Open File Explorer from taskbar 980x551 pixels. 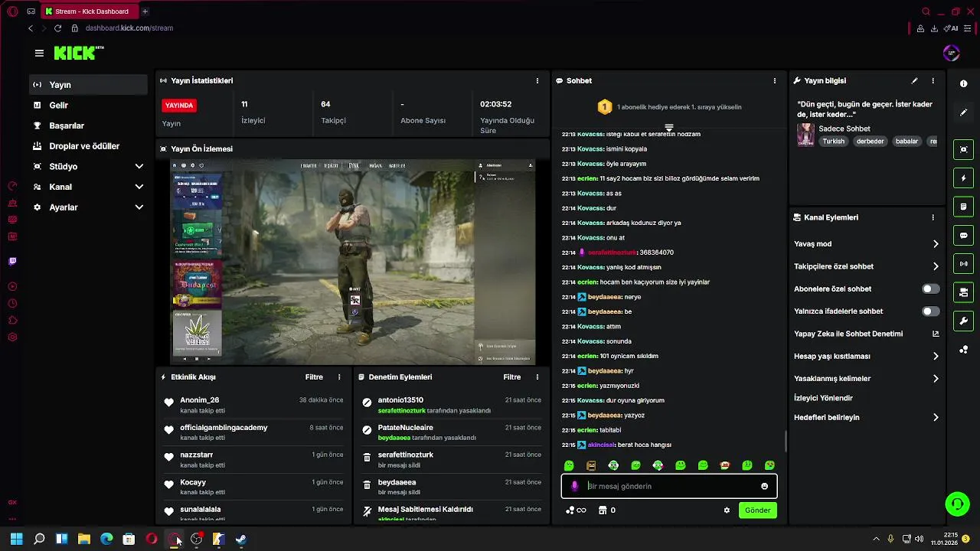84,540
